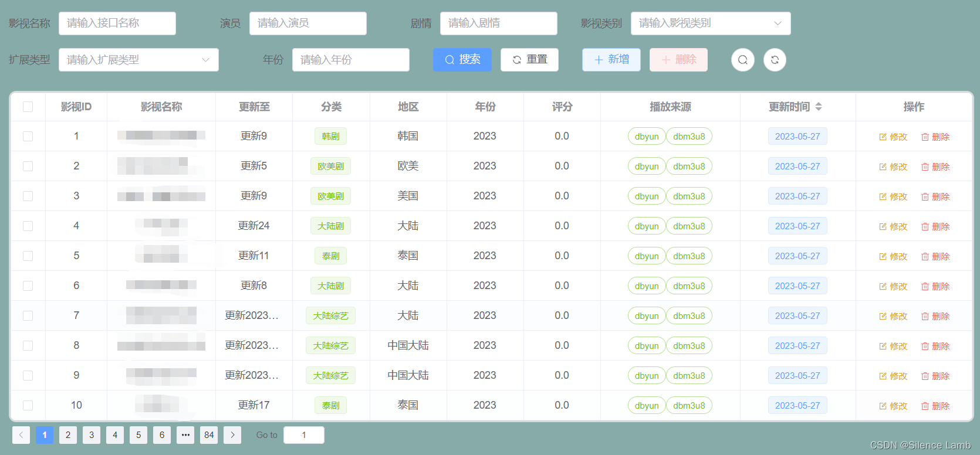Go to page 3
The height and width of the screenshot is (455, 980).
click(92, 434)
